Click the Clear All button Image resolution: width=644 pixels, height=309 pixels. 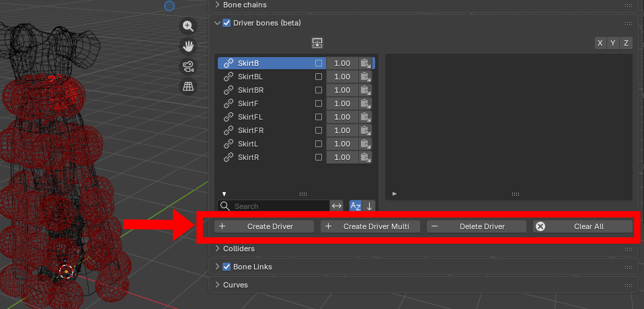point(583,226)
